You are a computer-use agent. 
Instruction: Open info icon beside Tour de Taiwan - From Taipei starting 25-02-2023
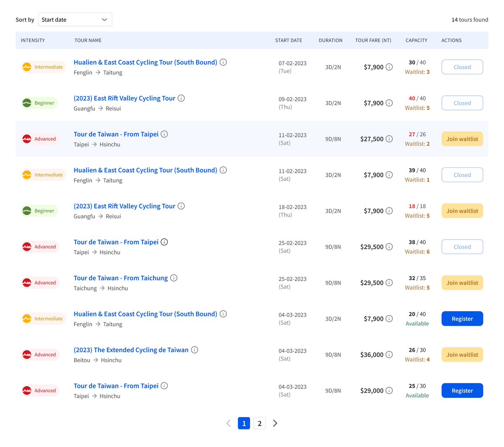coord(165,242)
